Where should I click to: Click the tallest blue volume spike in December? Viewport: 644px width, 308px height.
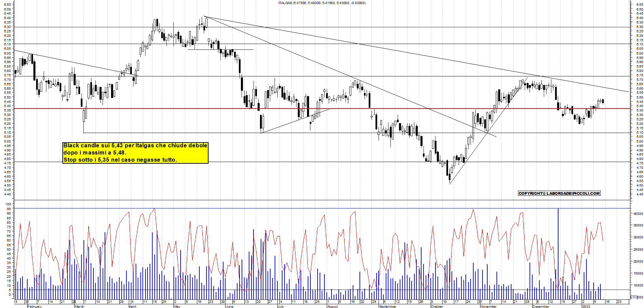[558, 253]
